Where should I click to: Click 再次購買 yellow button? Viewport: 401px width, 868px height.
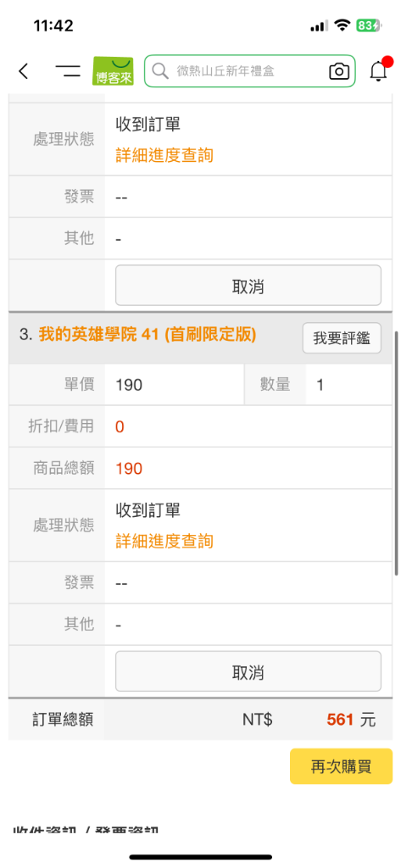(x=341, y=766)
